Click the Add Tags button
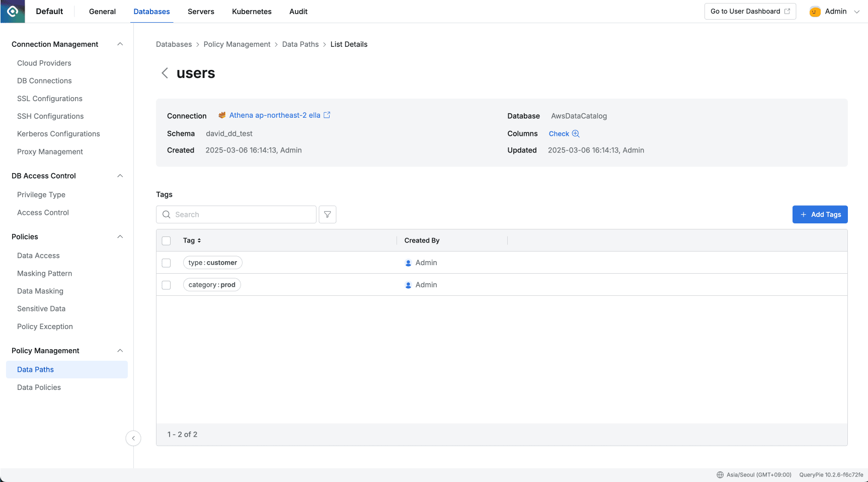This screenshot has height=482, width=868. [820, 214]
